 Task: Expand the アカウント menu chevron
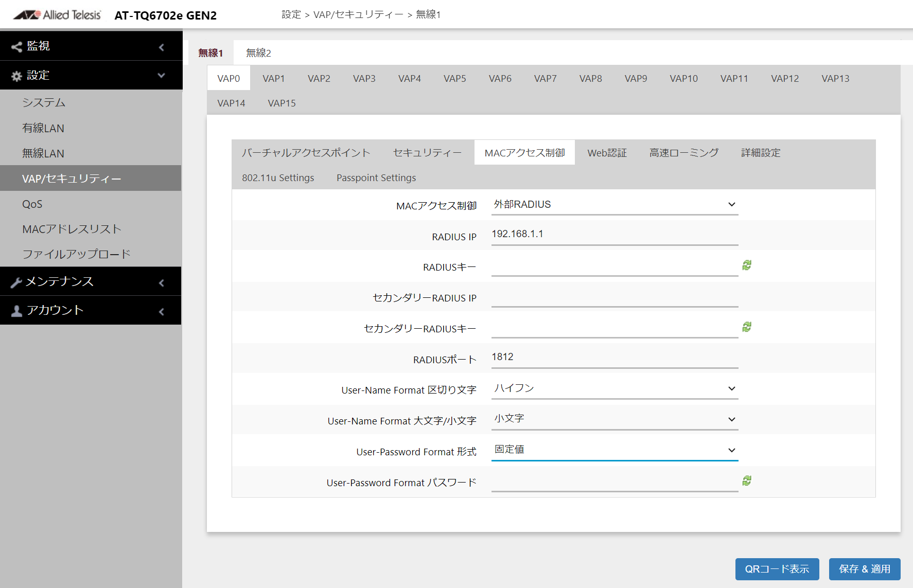click(162, 312)
